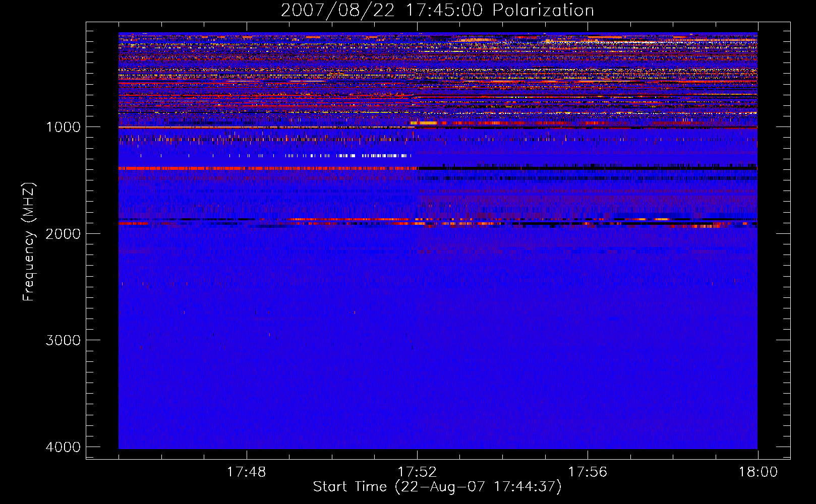Image resolution: width=816 pixels, height=504 pixels.
Task: Click the 'Start Time (22-Aug-07 17:44:37)' label
Action: pyautogui.click(x=437, y=487)
